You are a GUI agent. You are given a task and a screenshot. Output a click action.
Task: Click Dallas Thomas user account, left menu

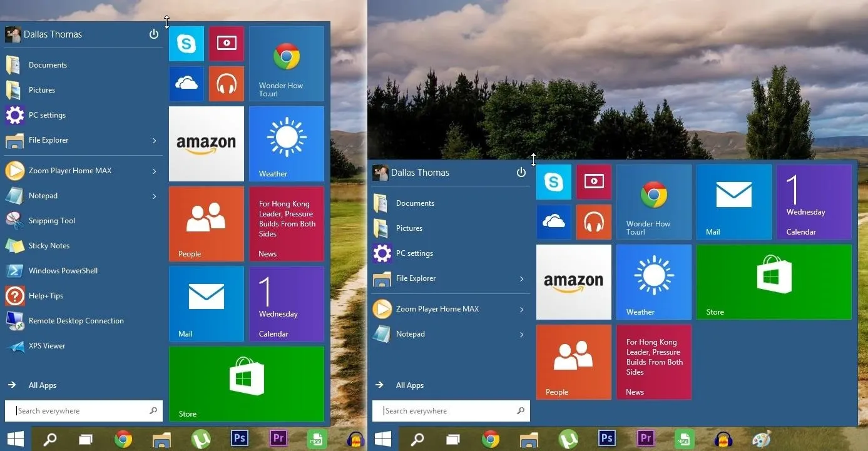[x=44, y=34]
